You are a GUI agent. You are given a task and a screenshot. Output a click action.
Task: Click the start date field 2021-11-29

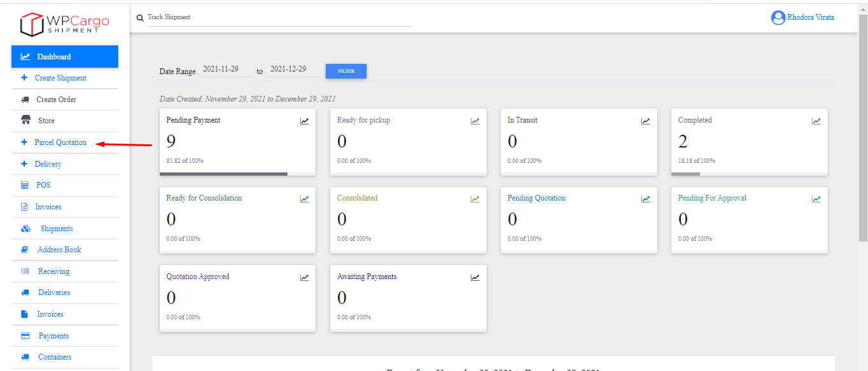(x=225, y=70)
